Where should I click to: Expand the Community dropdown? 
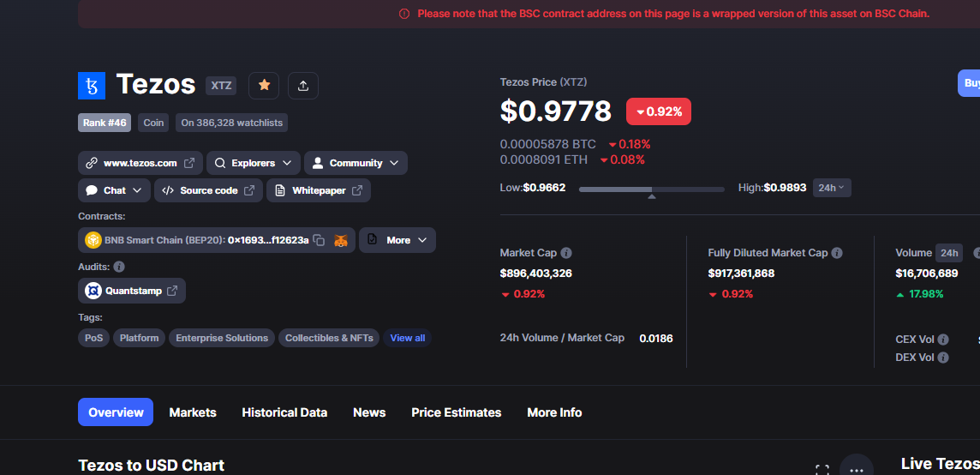pyautogui.click(x=356, y=163)
